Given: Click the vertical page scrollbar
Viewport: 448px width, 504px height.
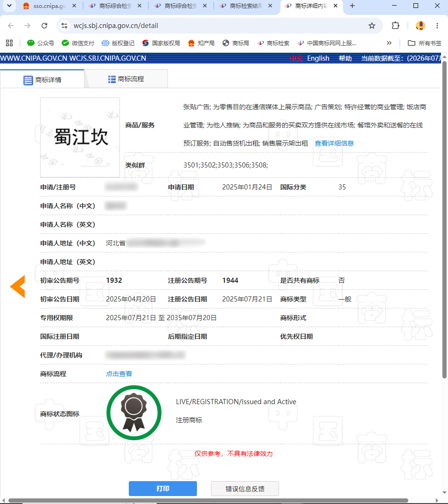Looking at the screenshot, I should pyautogui.click(x=444, y=218).
